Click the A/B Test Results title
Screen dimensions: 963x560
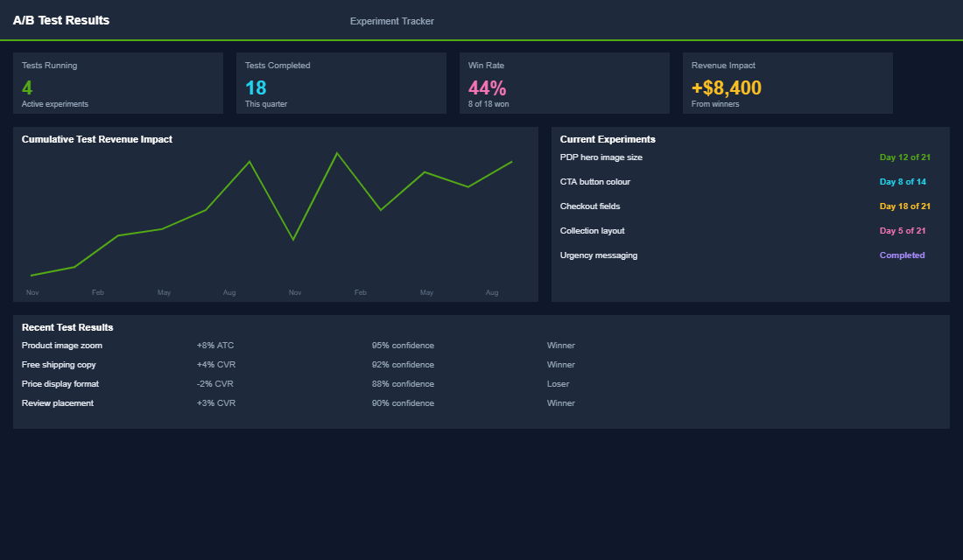coord(60,20)
